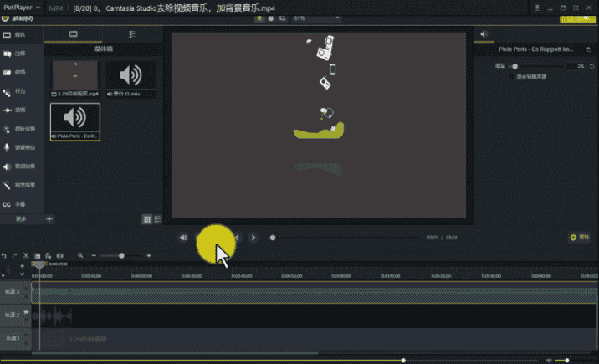Open the Visual Effects wand tab
Image resolution: width=599 pixels, height=364 pixels.
[x=21, y=185]
